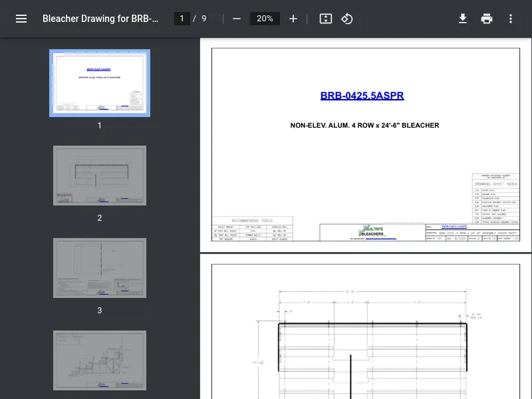This screenshot has width=532, height=399.
Task: Open the more actions three-dot menu
Action: click(511, 19)
